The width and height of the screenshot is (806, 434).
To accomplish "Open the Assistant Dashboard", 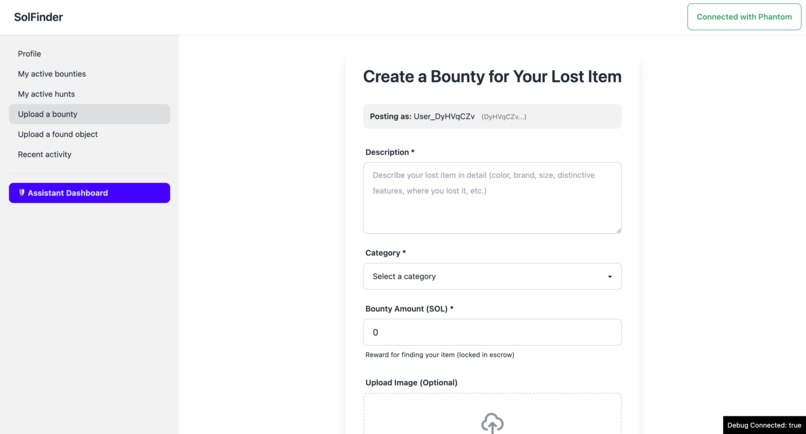I will coord(89,193).
